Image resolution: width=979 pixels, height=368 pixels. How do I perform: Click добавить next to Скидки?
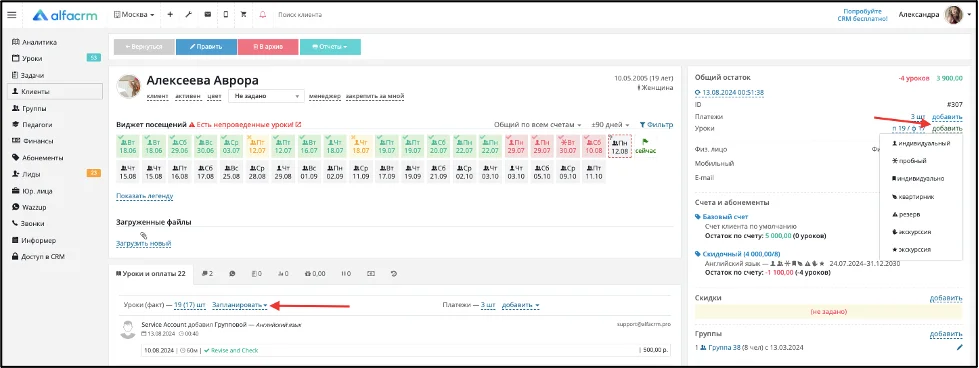pyautogui.click(x=946, y=299)
